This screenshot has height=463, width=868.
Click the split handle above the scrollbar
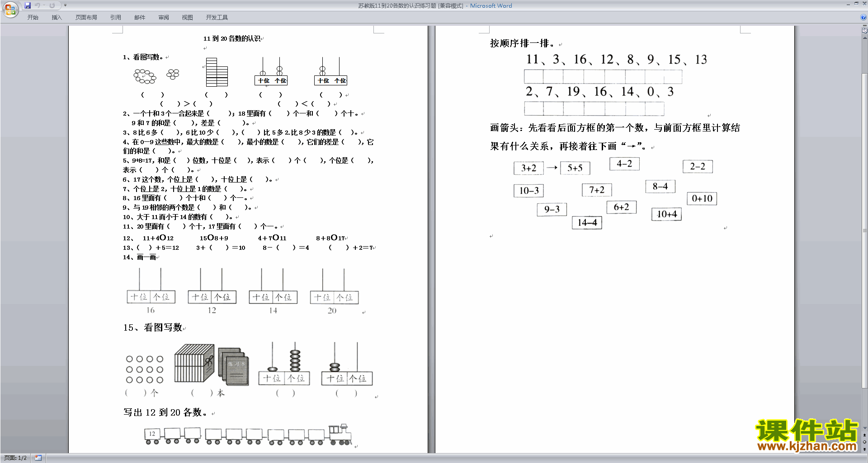pyautogui.click(x=865, y=26)
